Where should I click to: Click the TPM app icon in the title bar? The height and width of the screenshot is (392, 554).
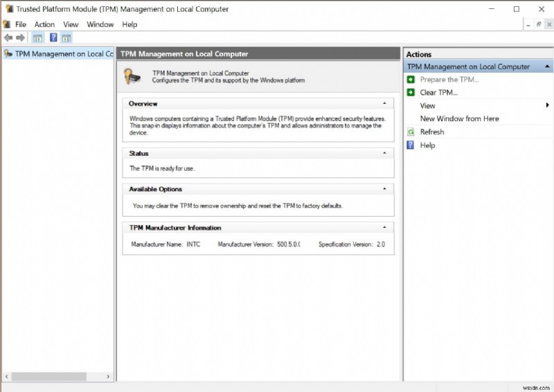click(9, 9)
